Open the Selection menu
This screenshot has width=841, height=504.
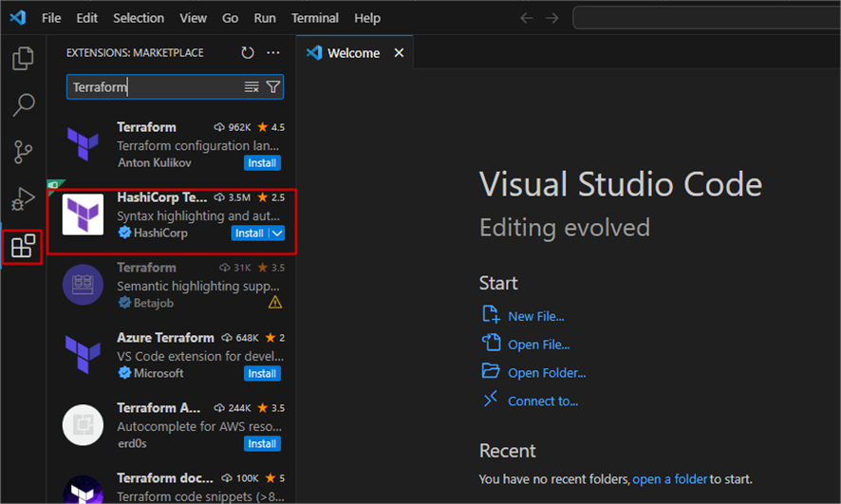[x=139, y=18]
